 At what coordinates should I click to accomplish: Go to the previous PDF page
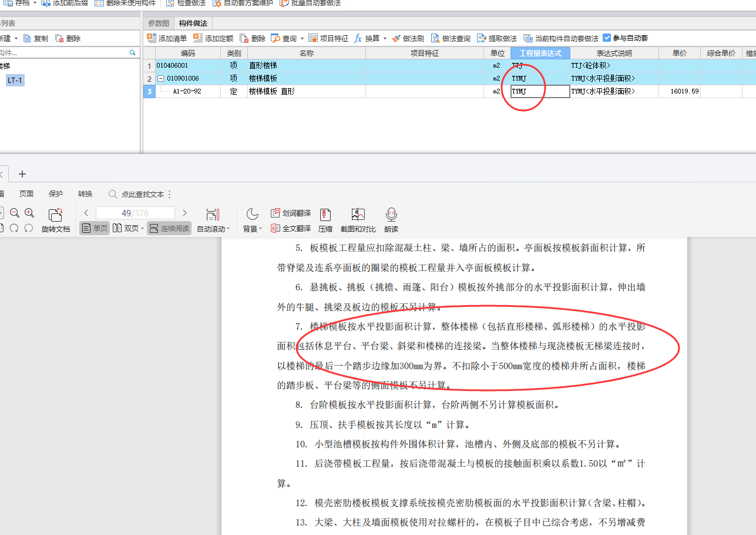[86, 213]
